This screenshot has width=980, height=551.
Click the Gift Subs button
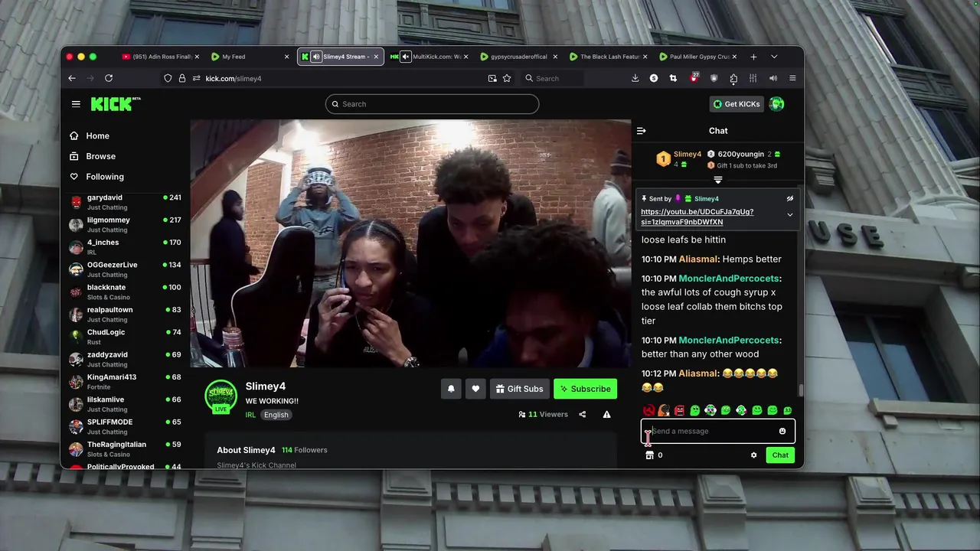(x=519, y=389)
